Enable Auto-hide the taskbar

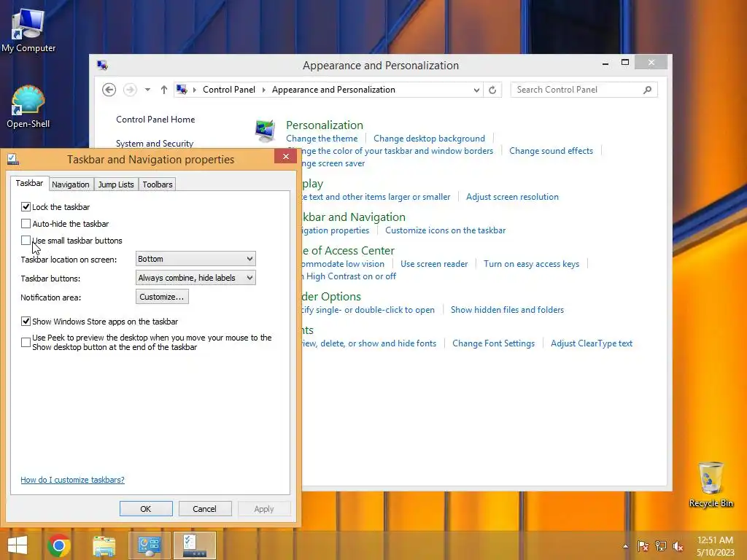[x=26, y=223]
